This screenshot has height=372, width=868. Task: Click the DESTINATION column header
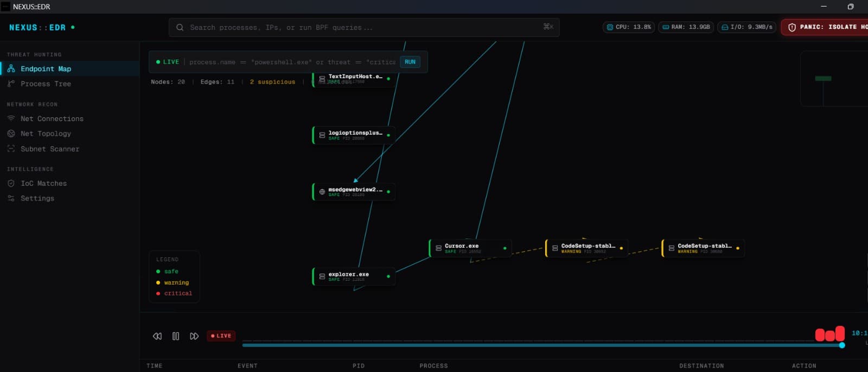click(701, 366)
